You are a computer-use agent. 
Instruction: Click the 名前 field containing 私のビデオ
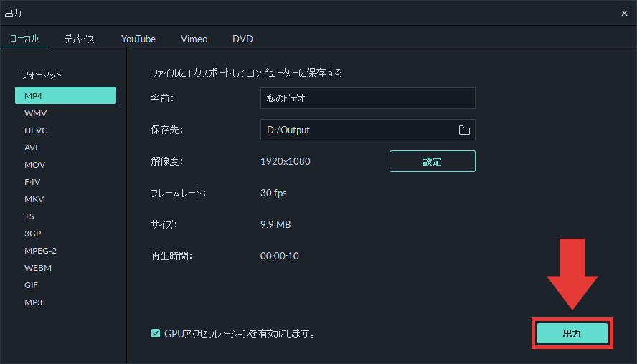point(368,98)
